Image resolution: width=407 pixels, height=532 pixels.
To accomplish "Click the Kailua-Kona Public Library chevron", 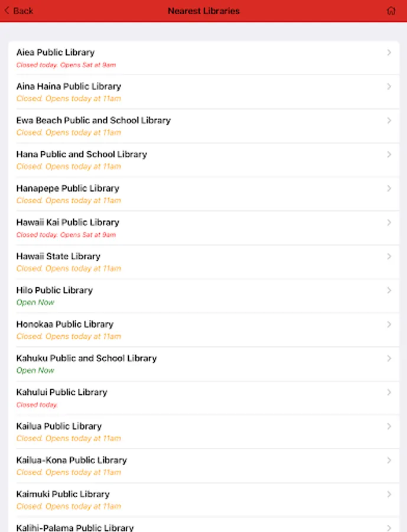I will tap(389, 460).
